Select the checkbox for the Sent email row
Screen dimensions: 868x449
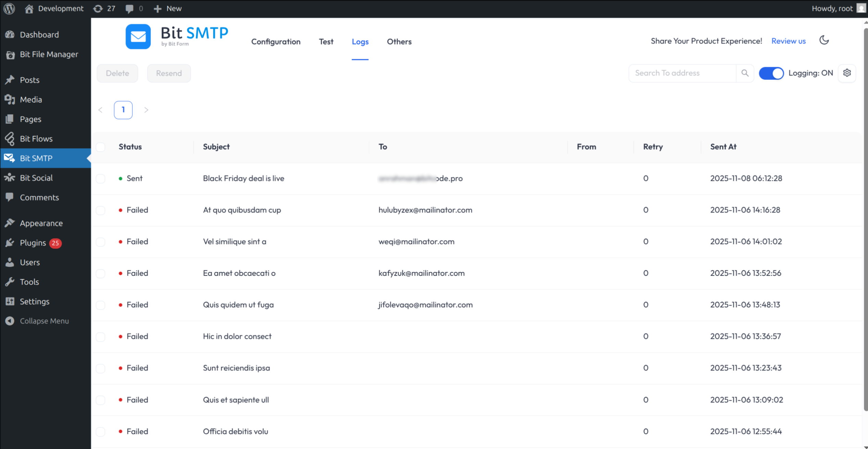[x=100, y=178]
